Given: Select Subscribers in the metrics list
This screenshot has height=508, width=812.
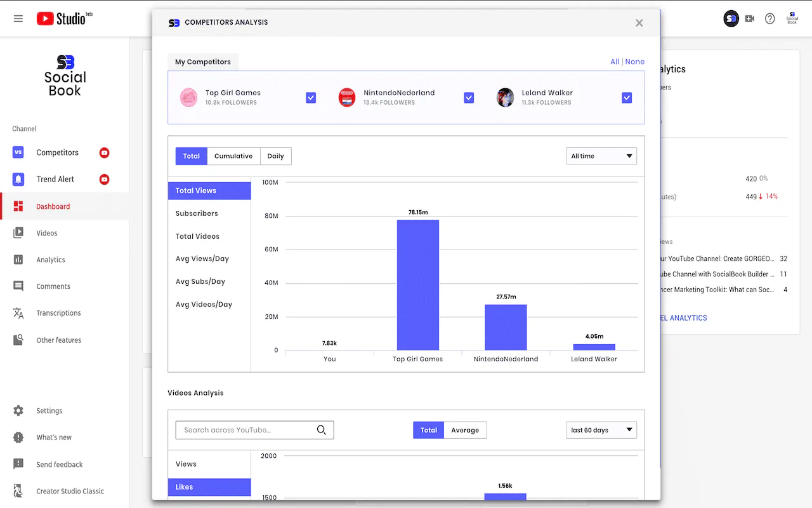Looking at the screenshot, I should coord(197,213).
